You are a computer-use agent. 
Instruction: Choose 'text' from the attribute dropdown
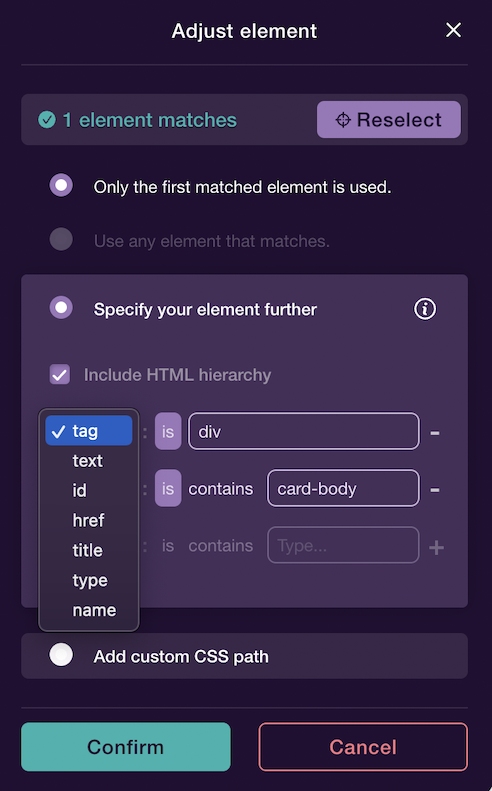click(88, 461)
